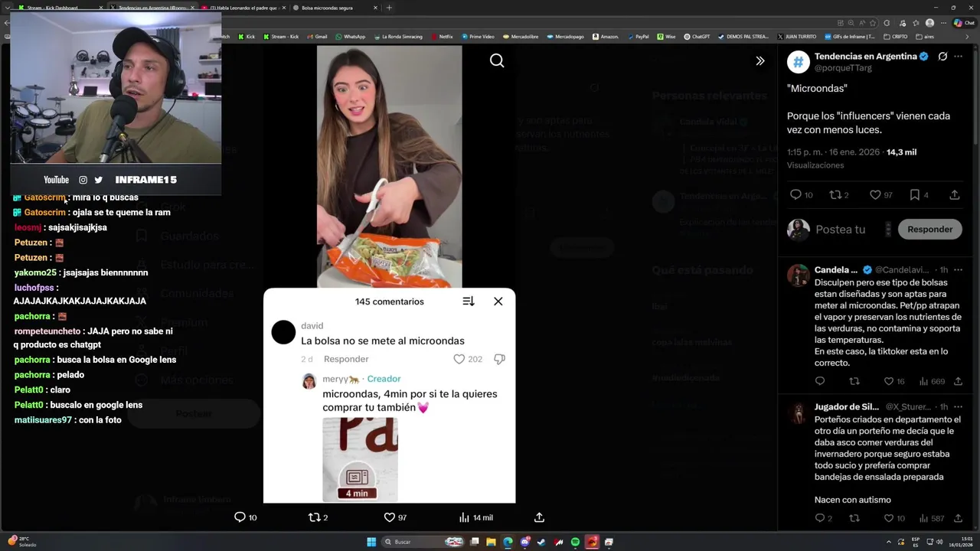Click Responder under david's comment
This screenshot has width=980, height=551.
tap(346, 359)
